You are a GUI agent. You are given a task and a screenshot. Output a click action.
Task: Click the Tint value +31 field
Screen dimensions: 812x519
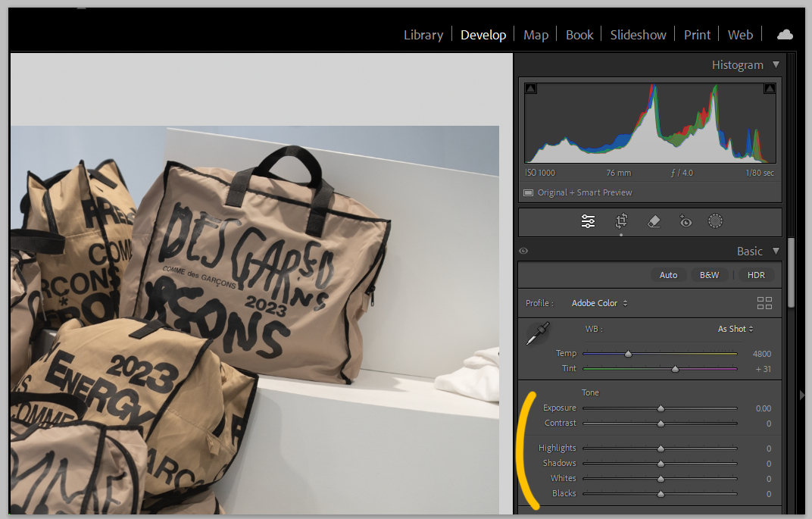point(763,369)
